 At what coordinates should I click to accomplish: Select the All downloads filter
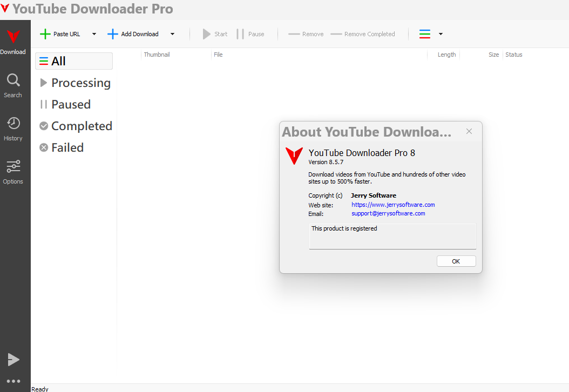pyautogui.click(x=74, y=61)
